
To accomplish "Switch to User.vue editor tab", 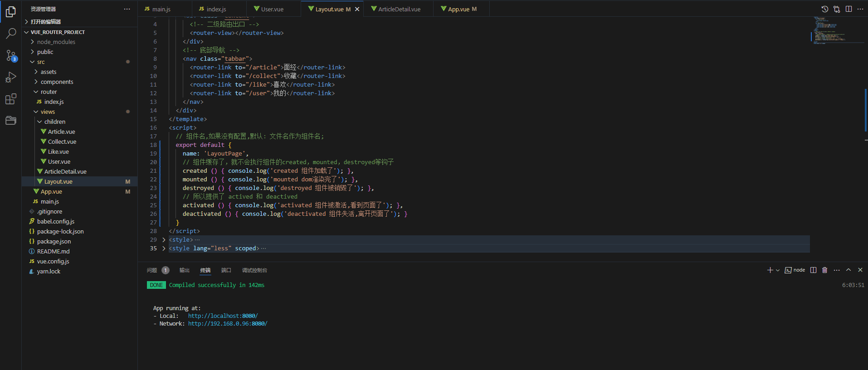I will (274, 9).
